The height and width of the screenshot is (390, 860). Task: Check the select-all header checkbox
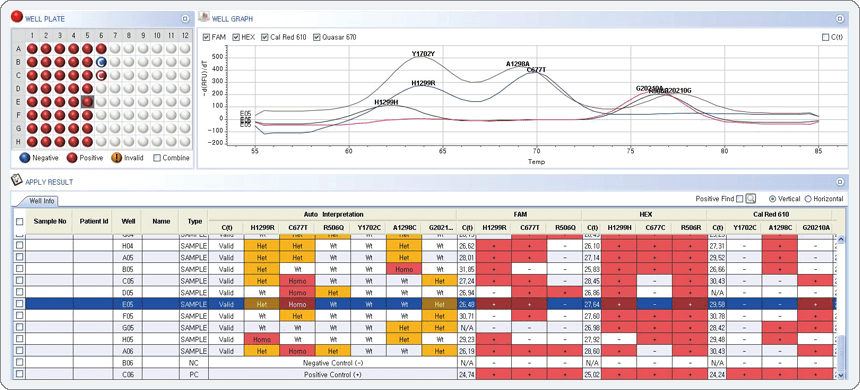19,222
